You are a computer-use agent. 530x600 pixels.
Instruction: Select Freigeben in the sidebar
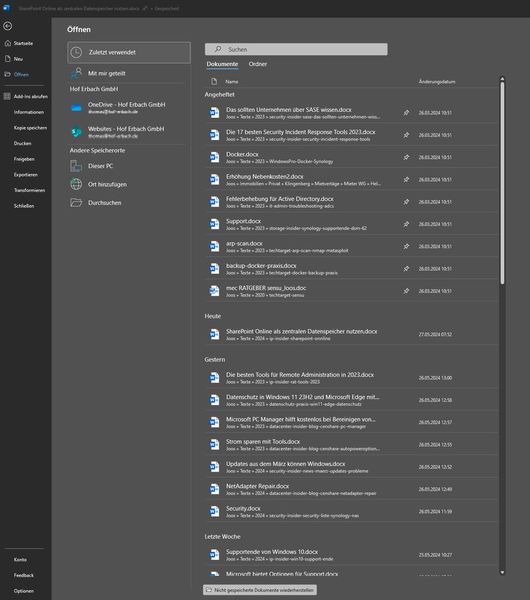point(24,159)
